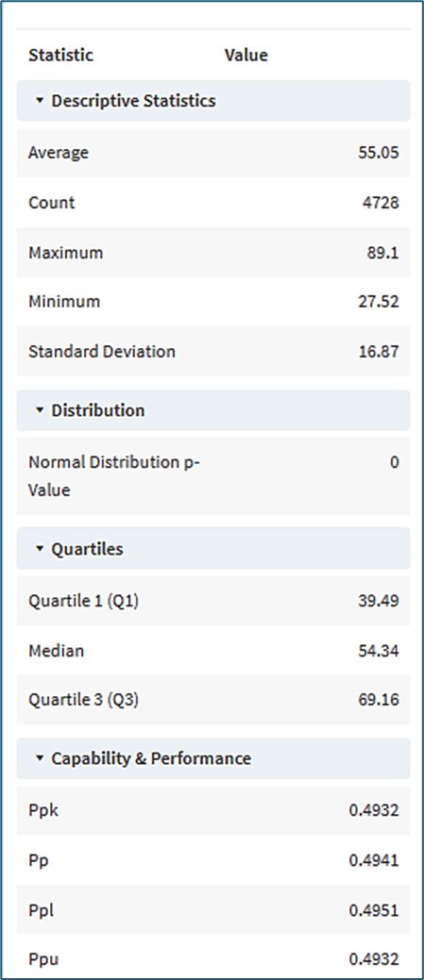
Task: Select the Quartile 3 (Q3) row
Action: pos(213,700)
